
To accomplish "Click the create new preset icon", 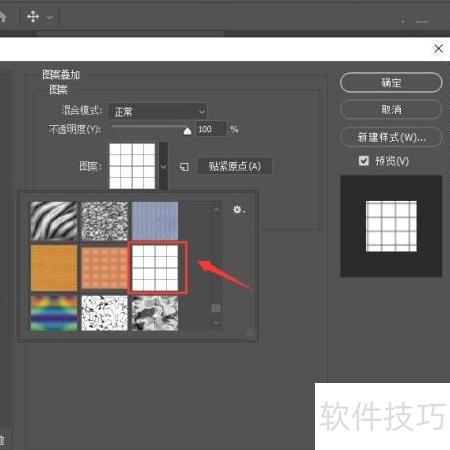I will 184,166.
